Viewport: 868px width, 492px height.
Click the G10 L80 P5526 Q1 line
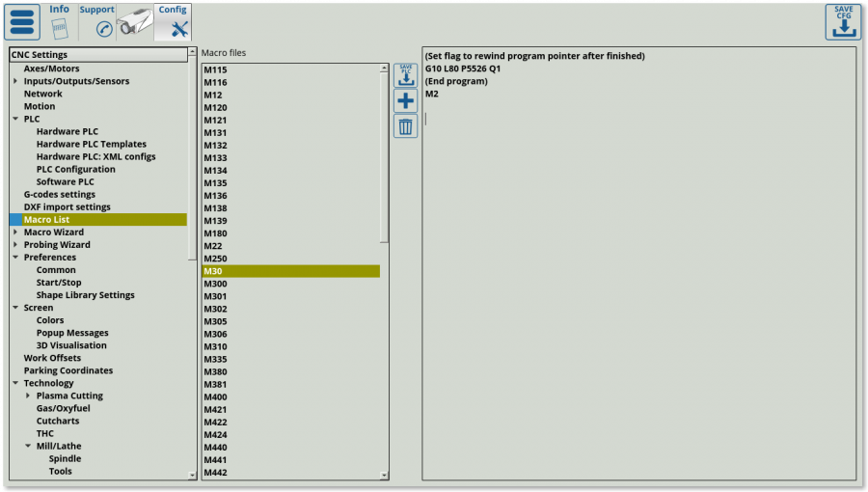pyautogui.click(x=463, y=68)
